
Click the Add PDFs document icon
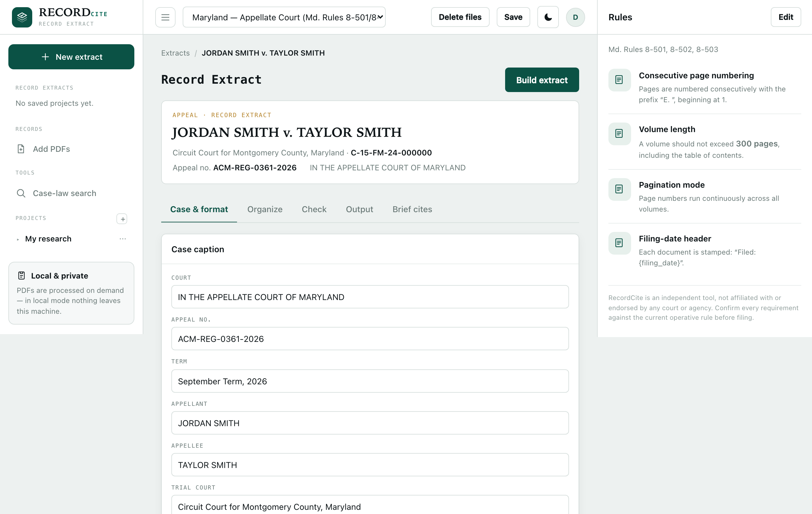click(21, 149)
